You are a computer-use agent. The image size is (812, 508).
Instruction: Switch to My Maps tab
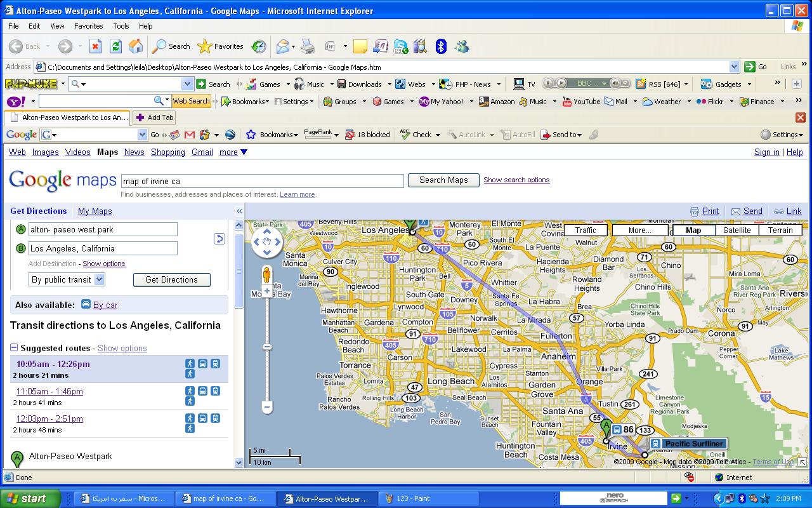coord(95,211)
